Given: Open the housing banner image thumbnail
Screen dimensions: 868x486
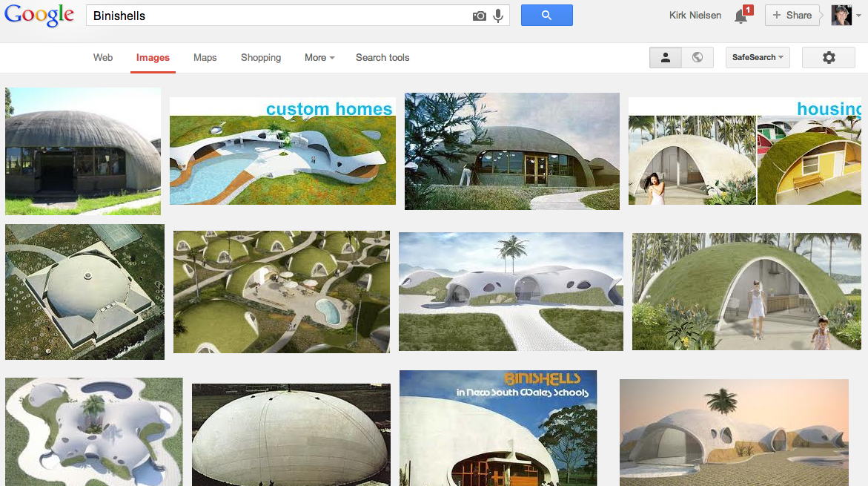Looking at the screenshot, I should pyautogui.click(x=745, y=151).
